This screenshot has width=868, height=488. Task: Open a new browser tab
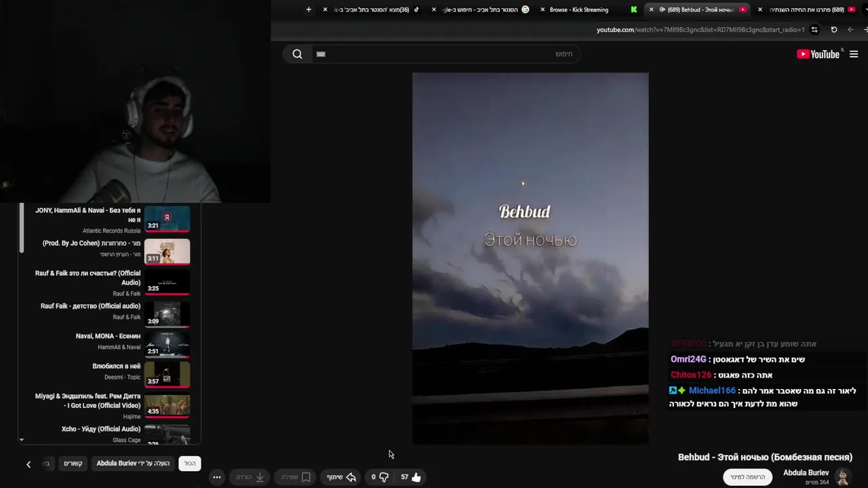click(309, 9)
